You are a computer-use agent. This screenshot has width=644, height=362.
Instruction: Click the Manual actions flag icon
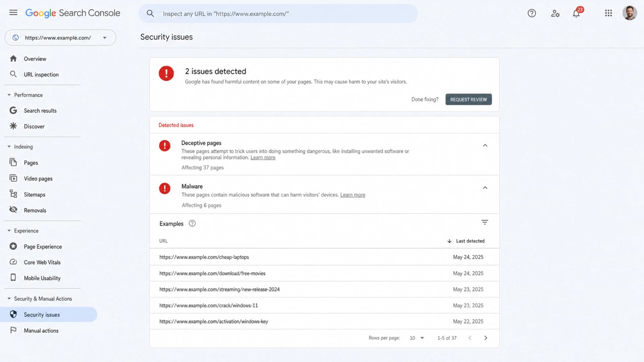tap(13, 330)
